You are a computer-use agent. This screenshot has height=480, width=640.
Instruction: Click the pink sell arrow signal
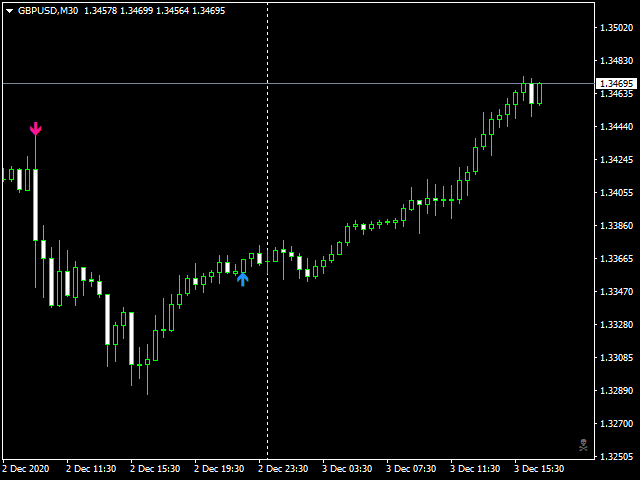36,129
